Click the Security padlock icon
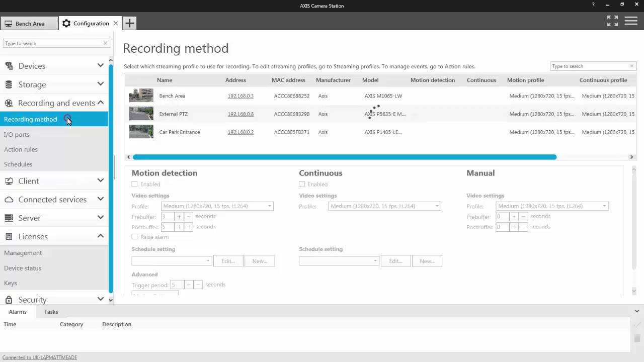 [9, 300]
